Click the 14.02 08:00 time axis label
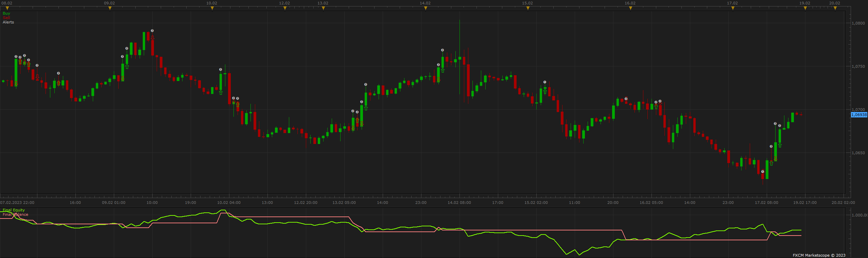This screenshot has height=258, width=868. (459, 203)
